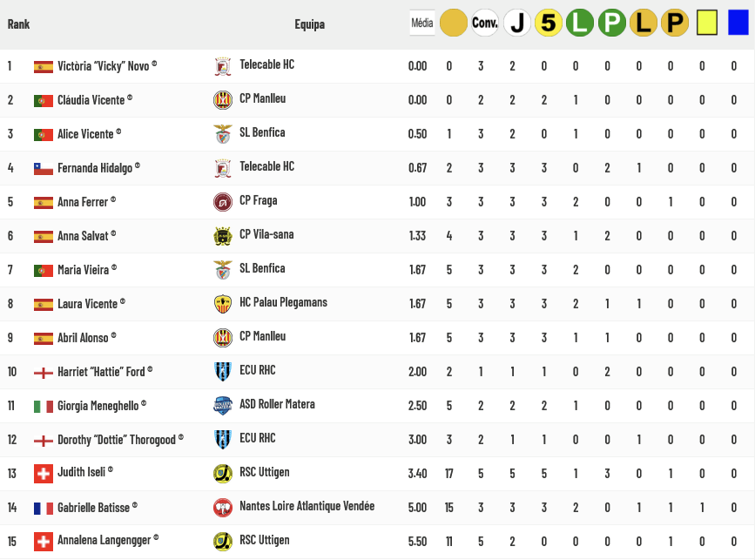Click the Equipa column header
This screenshot has width=755, height=560.
click(310, 24)
